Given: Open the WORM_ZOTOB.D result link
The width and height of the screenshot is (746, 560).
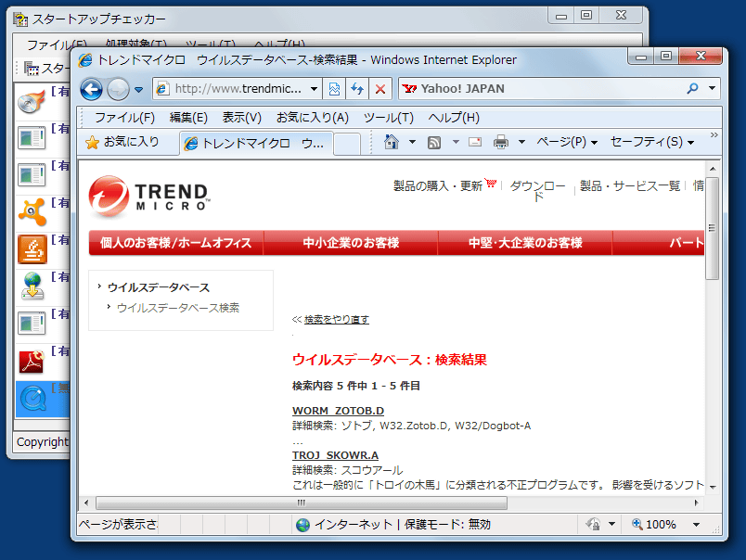Looking at the screenshot, I should tap(339, 411).
